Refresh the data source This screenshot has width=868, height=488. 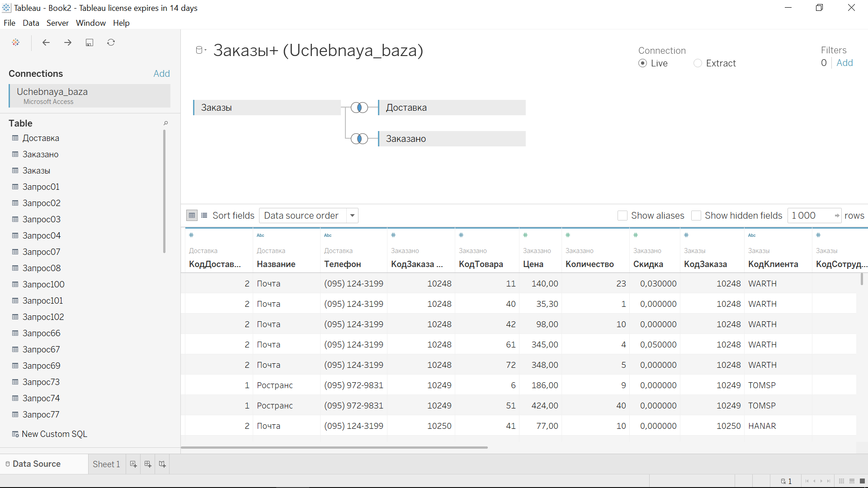(111, 42)
